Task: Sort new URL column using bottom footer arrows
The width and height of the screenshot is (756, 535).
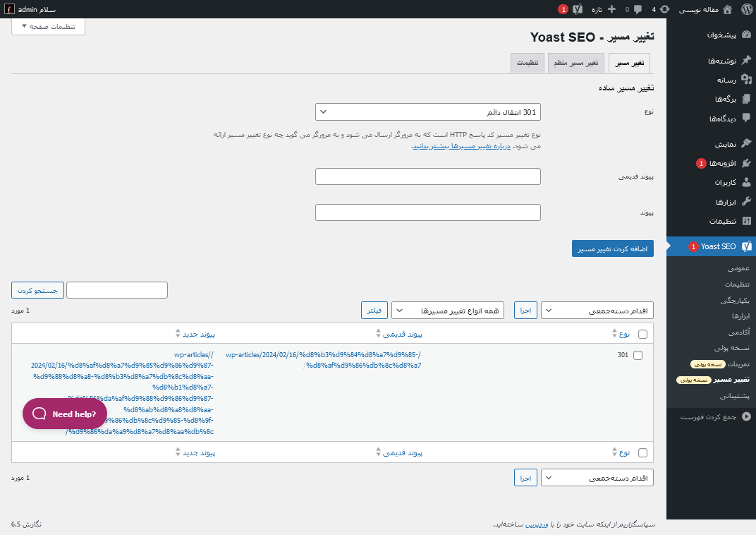Action: pyautogui.click(x=178, y=452)
